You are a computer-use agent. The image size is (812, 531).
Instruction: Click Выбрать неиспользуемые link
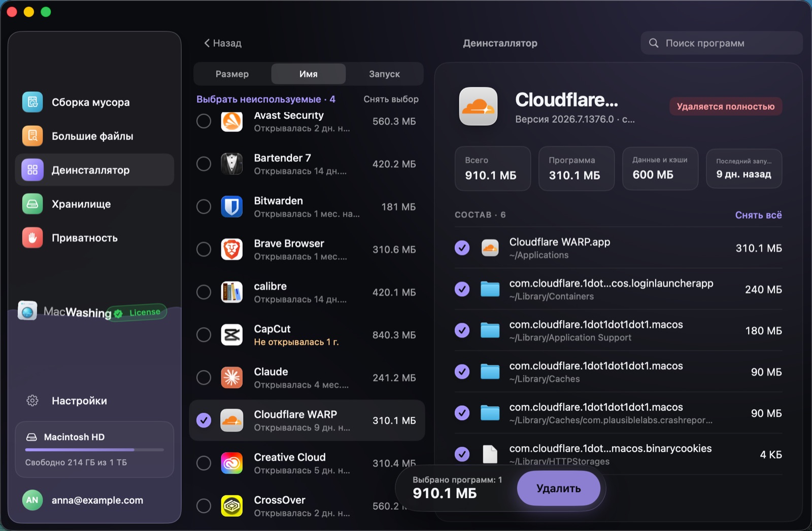[x=266, y=99]
